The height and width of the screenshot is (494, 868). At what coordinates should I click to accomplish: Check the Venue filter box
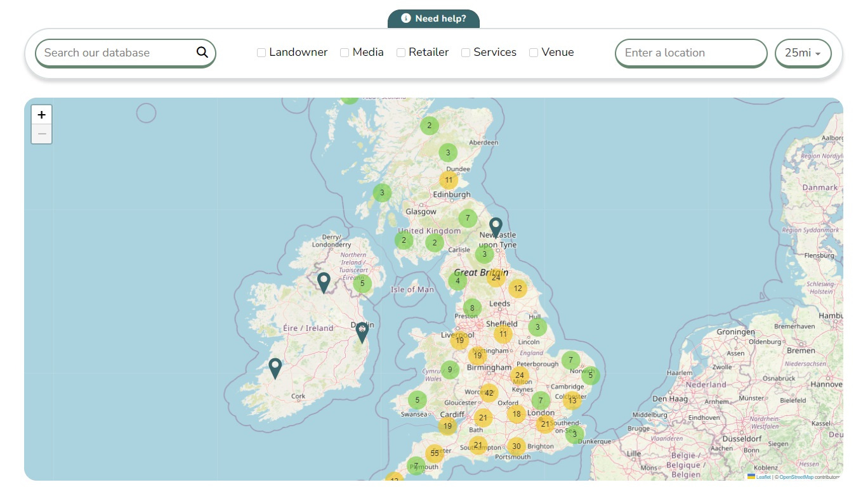coord(534,53)
